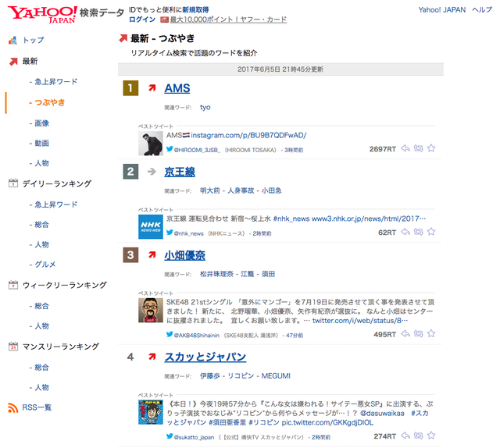Reply to the AMS best tweet
Screen dimensions: 500x448
(x=405, y=148)
